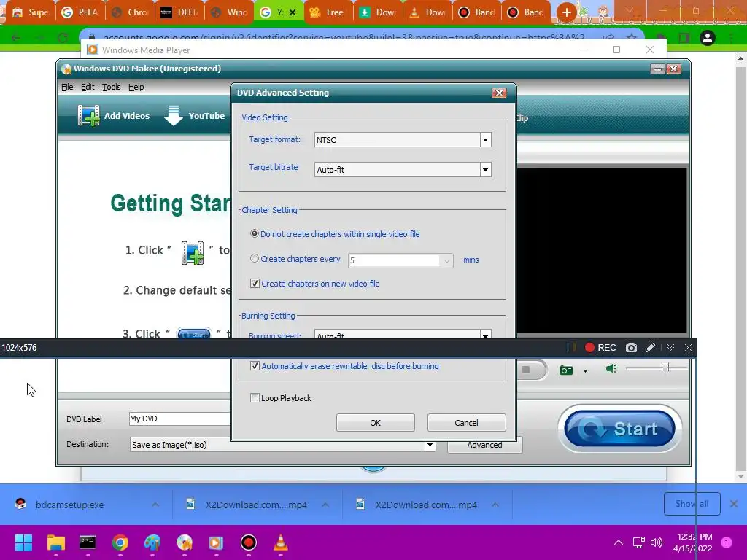
Task: Open Google Chrome from taskbar
Action: [120, 542]
